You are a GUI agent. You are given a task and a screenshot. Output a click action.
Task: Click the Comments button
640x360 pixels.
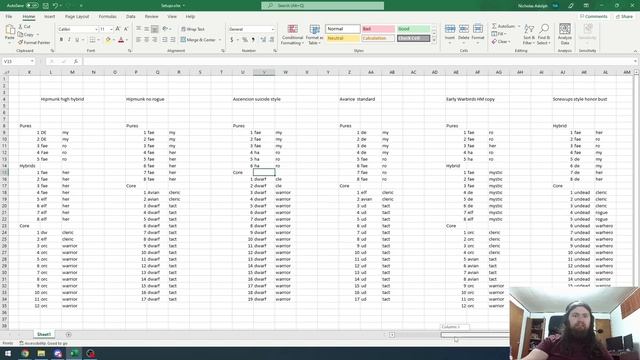point(594,17)
